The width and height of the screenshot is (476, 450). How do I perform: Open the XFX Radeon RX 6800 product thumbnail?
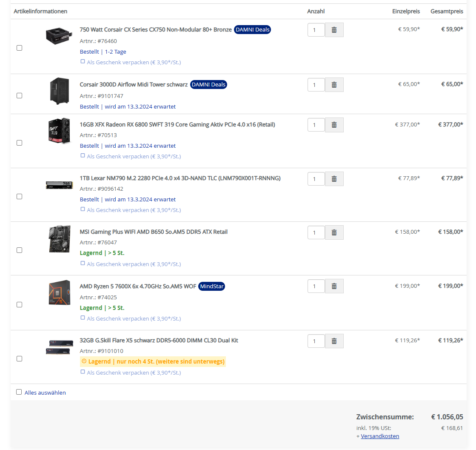(59, 131)
